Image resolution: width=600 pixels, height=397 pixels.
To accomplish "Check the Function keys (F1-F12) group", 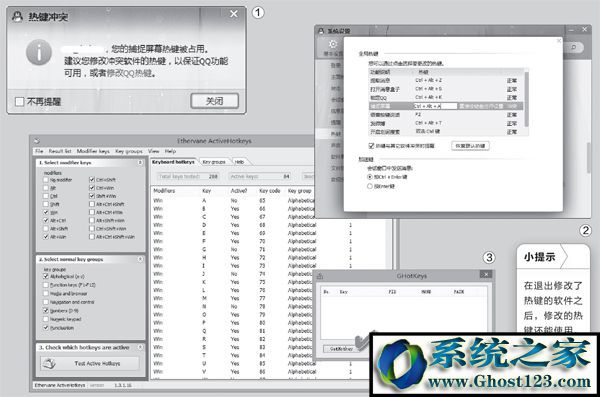I will coord(46,285).
